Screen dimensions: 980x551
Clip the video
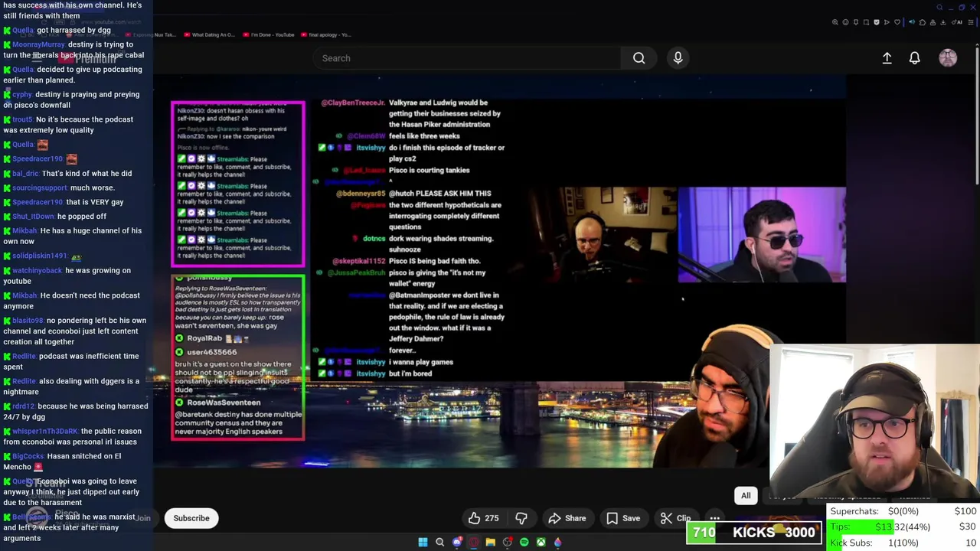pos(675,518)
